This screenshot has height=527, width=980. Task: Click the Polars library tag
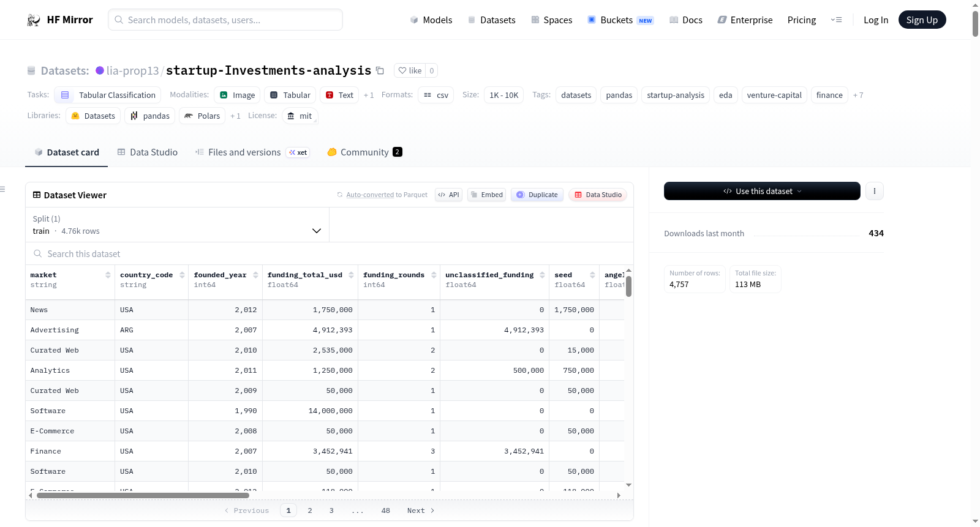pyautogui.click(x=202, y=116)
